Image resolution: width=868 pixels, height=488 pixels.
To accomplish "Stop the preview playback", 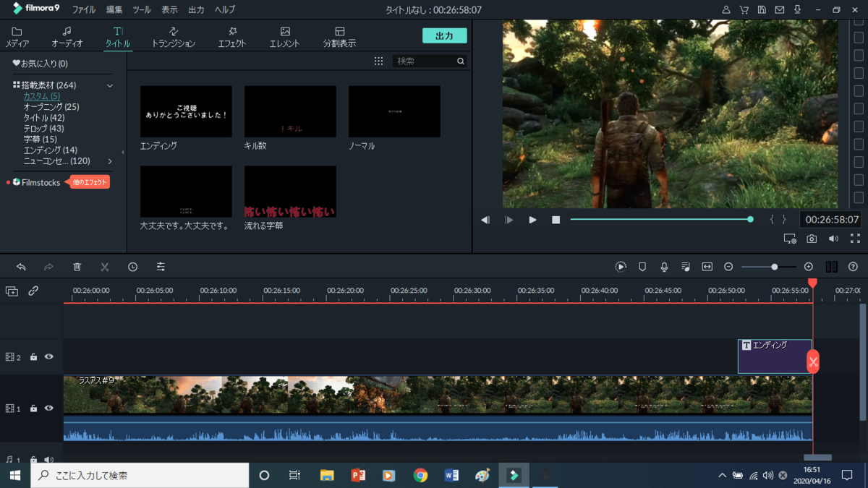I will click(556, 220).
